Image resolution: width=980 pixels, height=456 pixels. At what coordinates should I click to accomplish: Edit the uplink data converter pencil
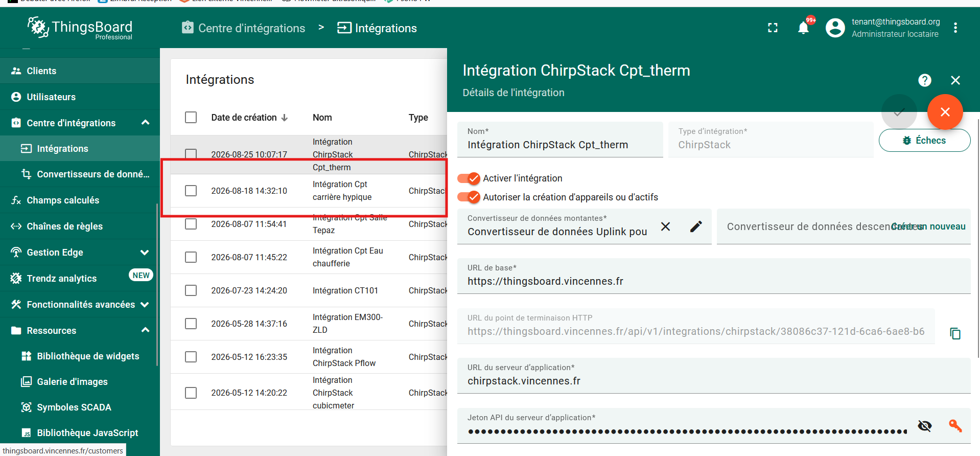coord(696,226)
